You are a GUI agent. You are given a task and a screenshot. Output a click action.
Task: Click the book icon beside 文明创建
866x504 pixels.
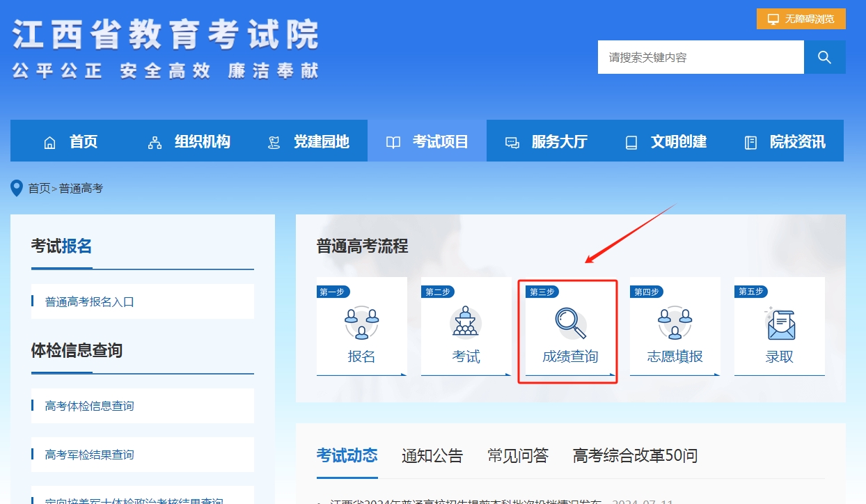(x=631, y=143)
